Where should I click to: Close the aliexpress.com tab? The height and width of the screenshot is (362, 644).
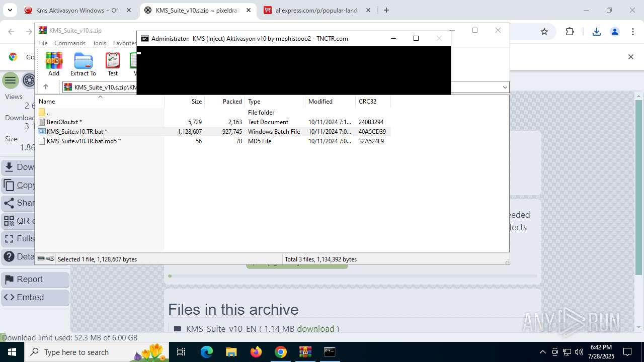[368, 10]
